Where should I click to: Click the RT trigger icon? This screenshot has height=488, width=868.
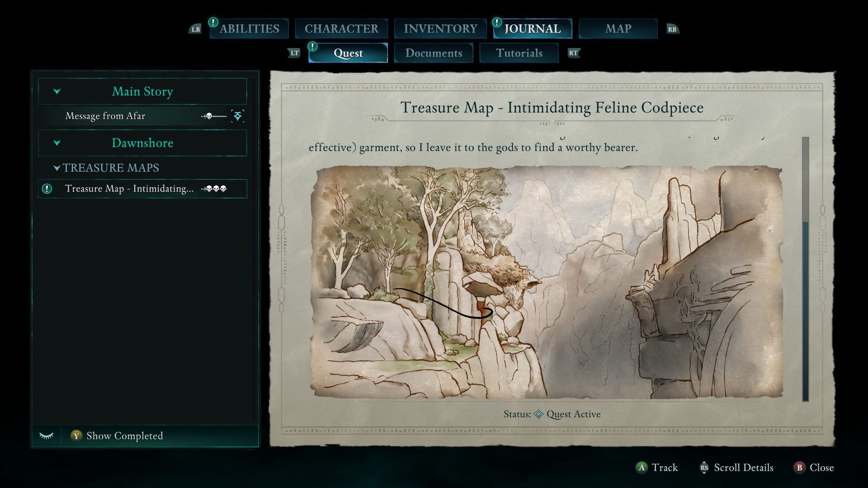573,53
